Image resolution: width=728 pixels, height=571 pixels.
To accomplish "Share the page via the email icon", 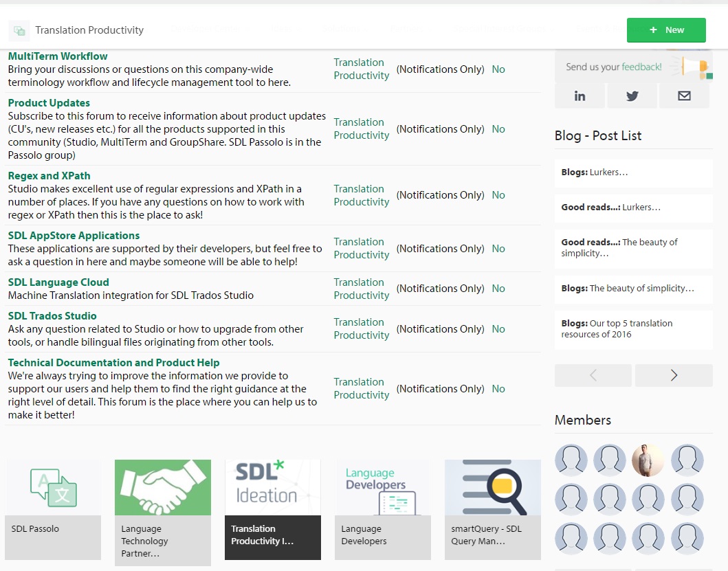I will click(x=685, y=96).
